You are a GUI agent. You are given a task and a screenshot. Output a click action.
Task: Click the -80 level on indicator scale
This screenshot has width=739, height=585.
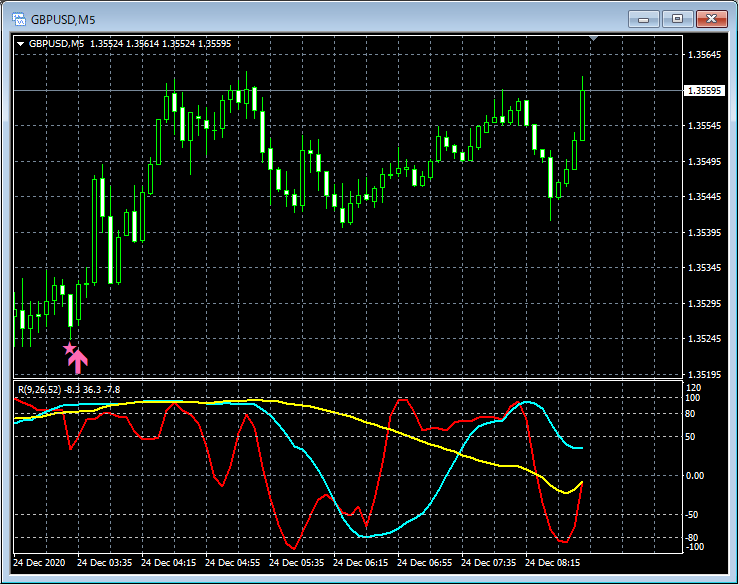(x=693, y=538)
